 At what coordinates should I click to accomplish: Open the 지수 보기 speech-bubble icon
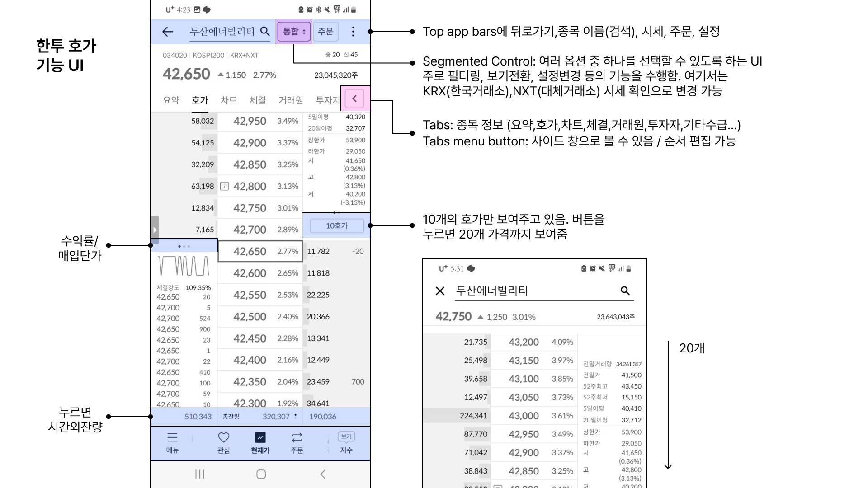click(347, 436)
